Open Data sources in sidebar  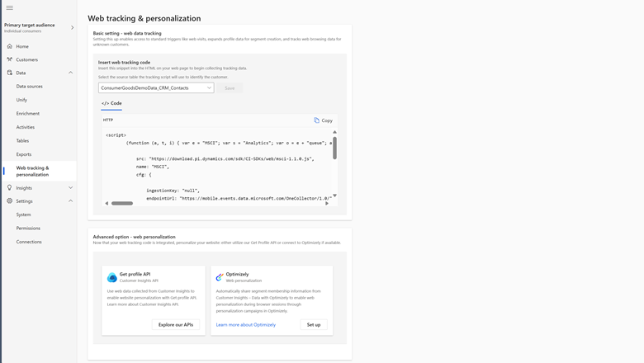click(30, 86)
